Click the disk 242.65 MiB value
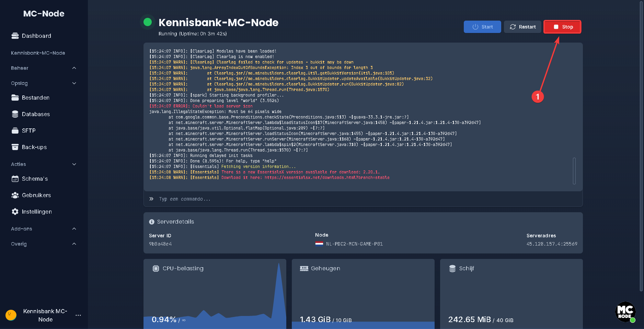Viewport: 644px width, 329px height. click(470, 319)
